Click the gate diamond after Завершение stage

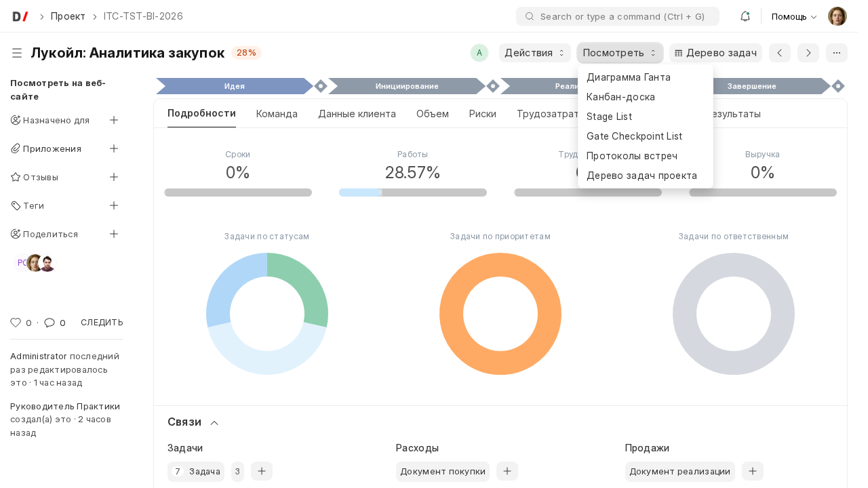click(x=838, y=86)
